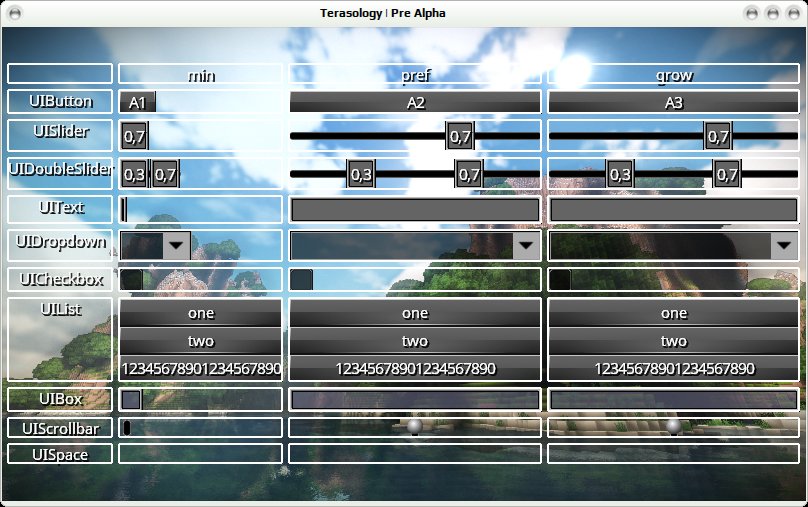Image resolution: width=808 pixels, height=507 pixels.
Task: Open the UIDropdown arrow in grow column
Action: pos(784,245)
